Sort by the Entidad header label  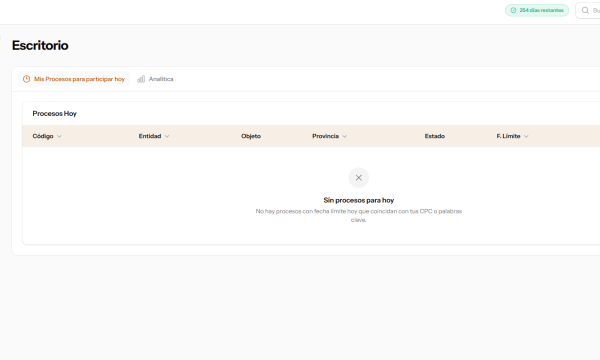click(150, 136)
